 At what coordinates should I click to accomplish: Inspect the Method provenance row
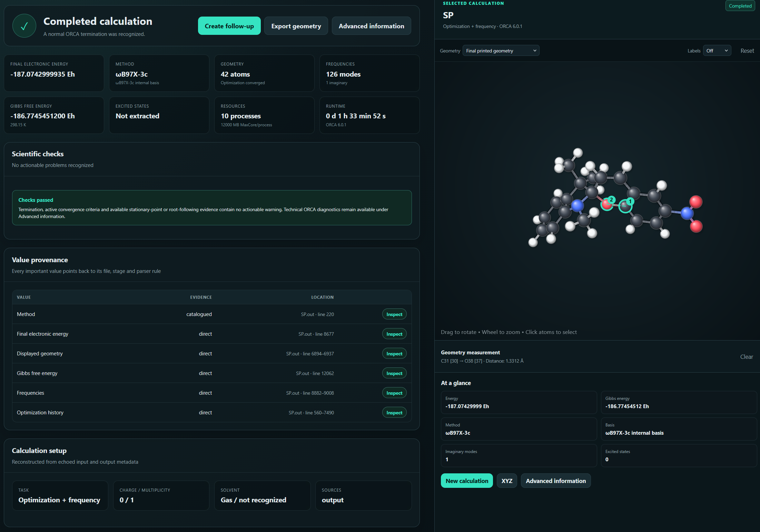[x=394, y=314]
